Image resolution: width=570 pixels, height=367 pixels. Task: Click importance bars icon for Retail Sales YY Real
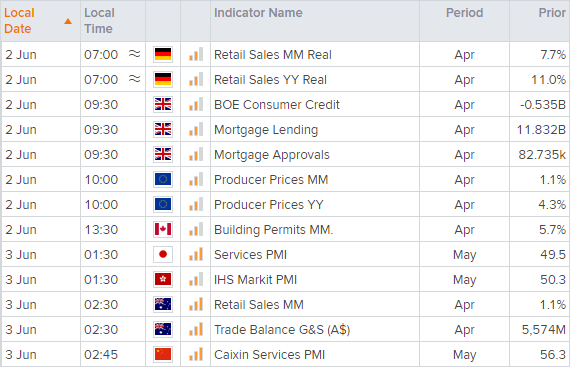pos(196,80)
